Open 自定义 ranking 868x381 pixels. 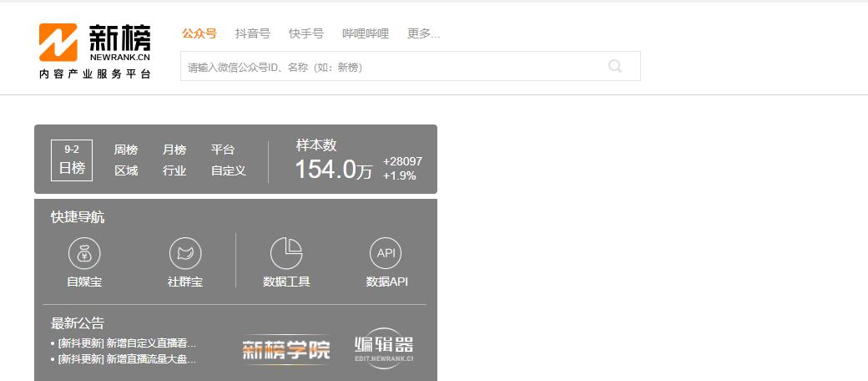tap(229, 171)
